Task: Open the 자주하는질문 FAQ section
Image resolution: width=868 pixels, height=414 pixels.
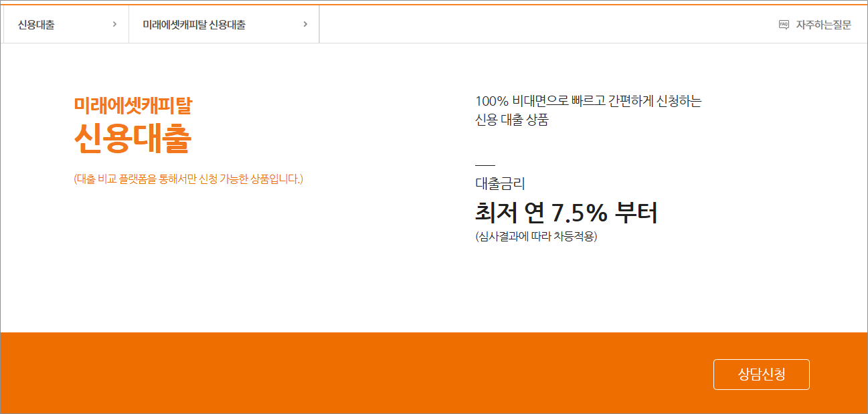Action: (x=823, y=23)
